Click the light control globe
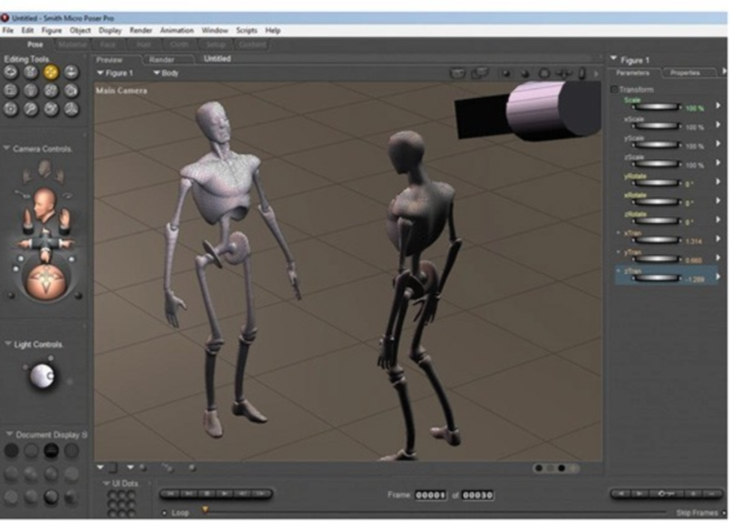The height and width of the screenshot is (523, 736). (x=42, y=376)
